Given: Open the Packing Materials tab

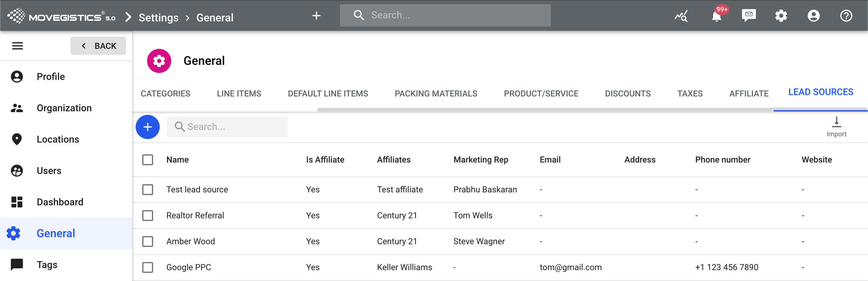Looking at the screenshot, I should point(436,94).
